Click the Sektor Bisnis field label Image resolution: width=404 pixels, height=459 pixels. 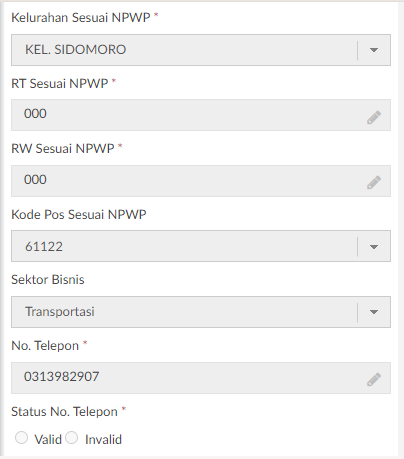point(48,279)
